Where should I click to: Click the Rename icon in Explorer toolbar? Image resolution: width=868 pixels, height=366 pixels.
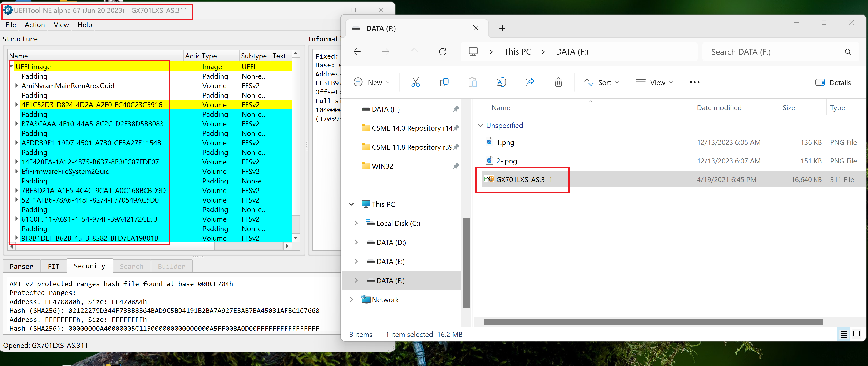tap(501, 82)
